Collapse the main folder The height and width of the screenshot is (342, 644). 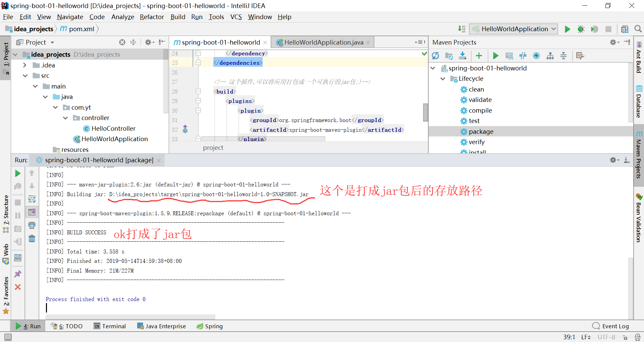click(35, 86)
